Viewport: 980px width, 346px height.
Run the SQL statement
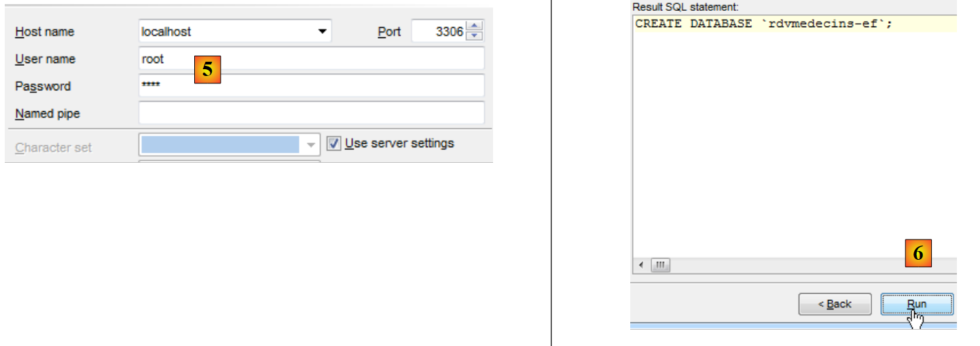coord(917,304)
